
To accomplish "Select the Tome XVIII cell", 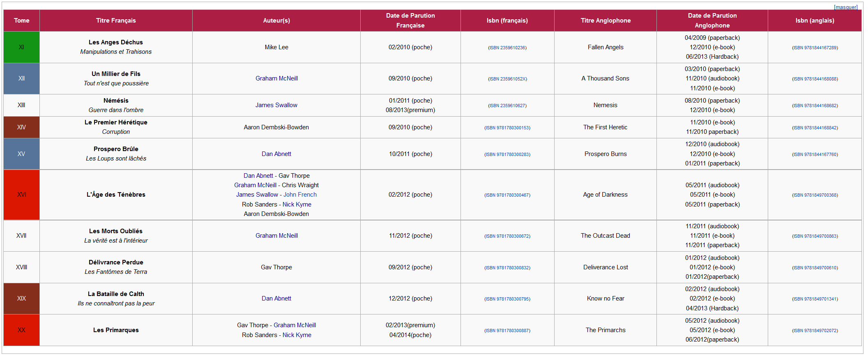I will pos(21,267).
